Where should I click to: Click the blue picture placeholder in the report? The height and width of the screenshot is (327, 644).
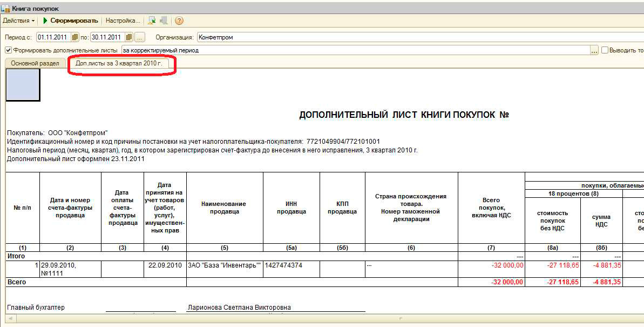coord(23,85)
